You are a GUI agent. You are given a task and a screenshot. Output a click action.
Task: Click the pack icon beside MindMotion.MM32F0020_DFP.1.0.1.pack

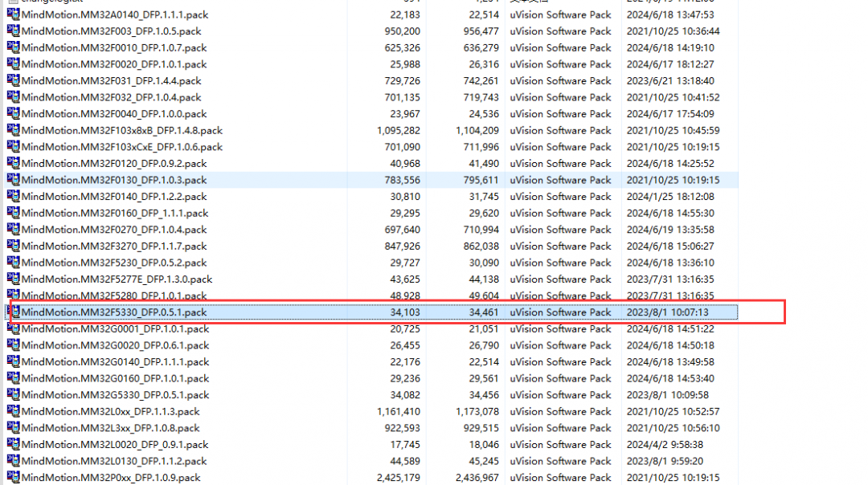coord(14,64)
